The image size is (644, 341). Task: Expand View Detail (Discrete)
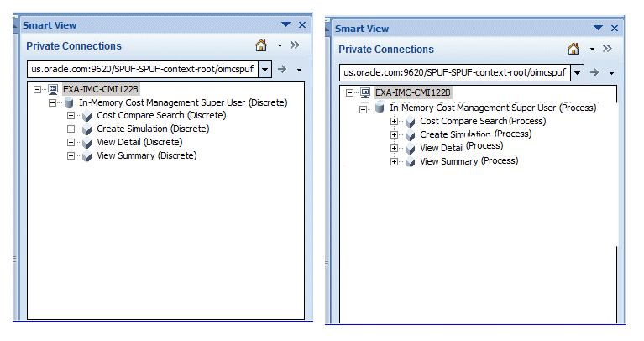71,143
